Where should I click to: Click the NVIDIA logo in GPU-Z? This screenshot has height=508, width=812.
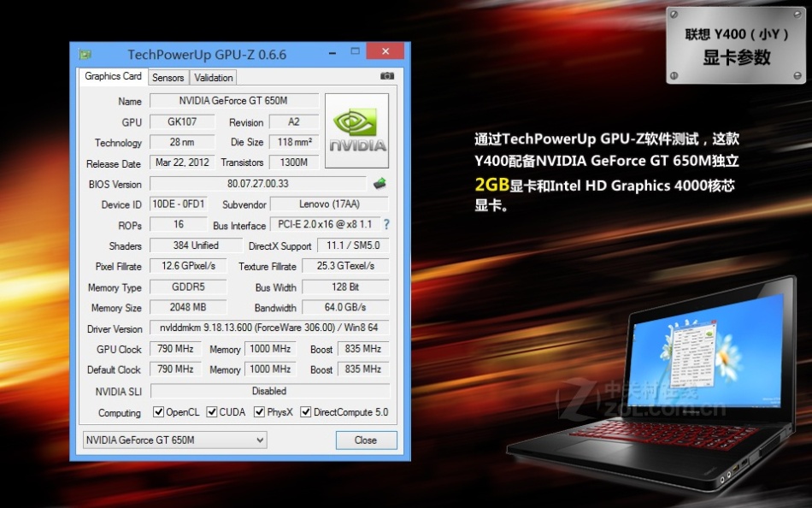pos(356,131)
